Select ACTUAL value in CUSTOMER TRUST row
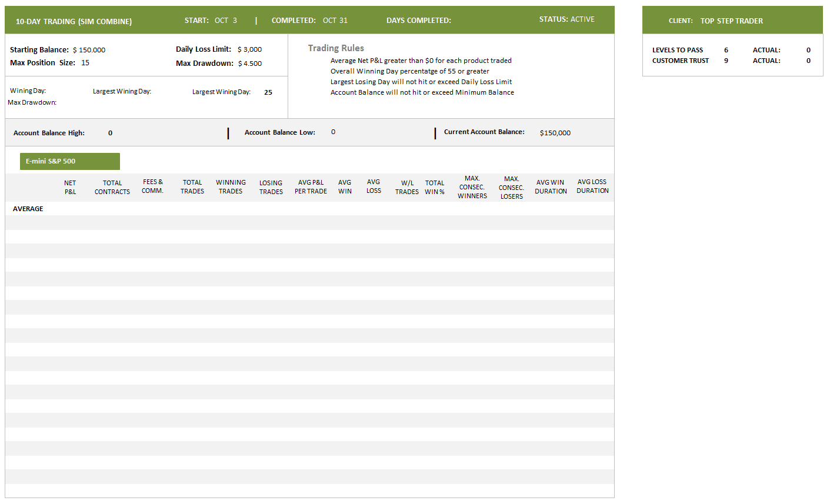830x504 pixels. click(x=808, y=61)
